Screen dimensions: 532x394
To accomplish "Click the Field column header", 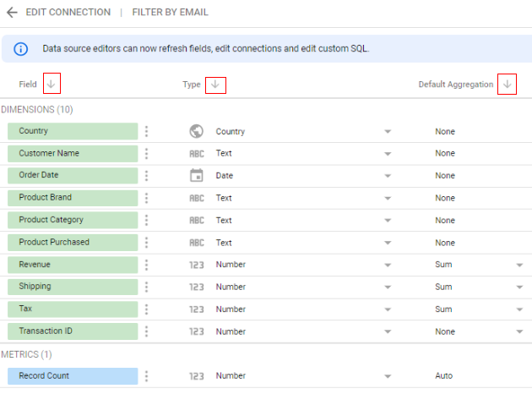I will click(28, 85).
